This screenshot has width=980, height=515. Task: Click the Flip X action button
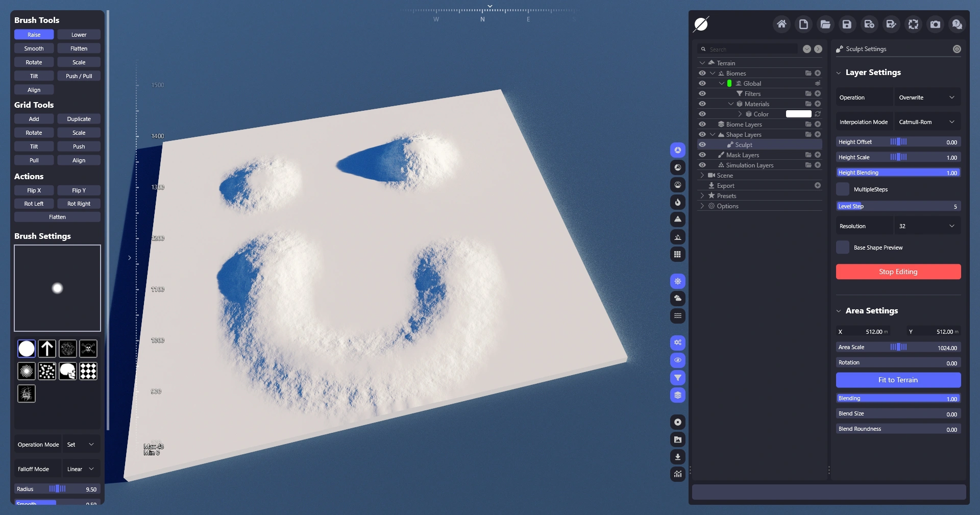pos(34,190)
